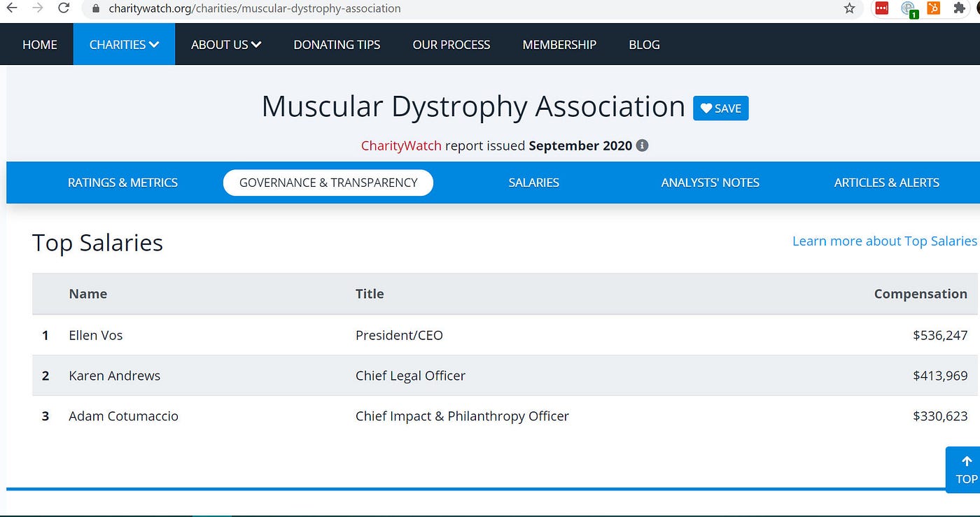Open the ARTICLES & ALERTS tab
This screenshot has height=517, width=980.
[x=887, y=183]
